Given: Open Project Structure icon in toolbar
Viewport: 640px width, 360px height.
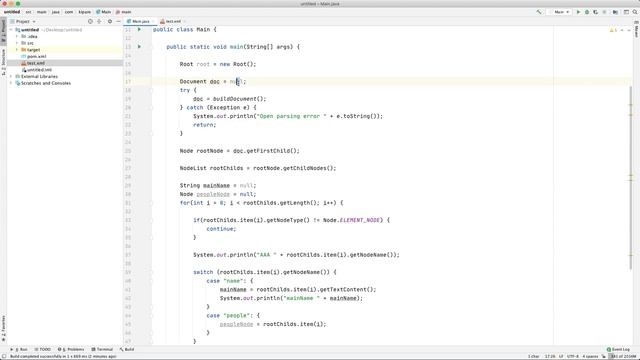Looking at the screenshot, I should (x=615, y=12).
